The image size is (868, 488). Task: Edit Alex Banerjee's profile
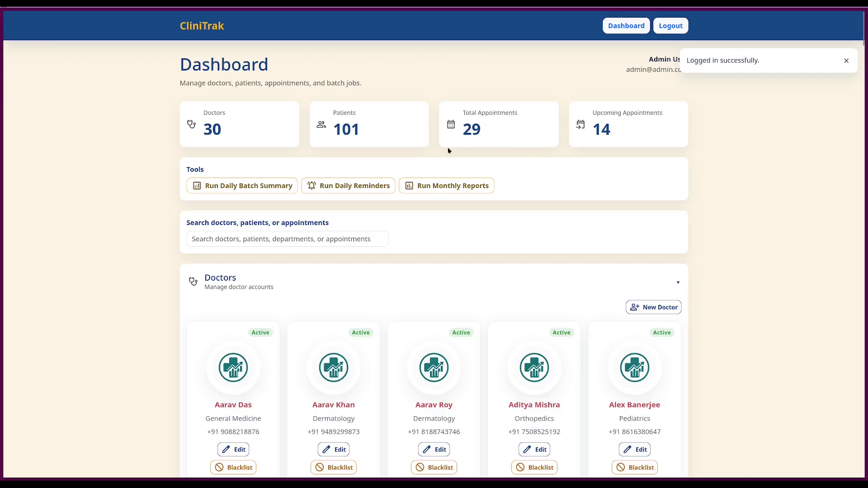coord(635,450)
